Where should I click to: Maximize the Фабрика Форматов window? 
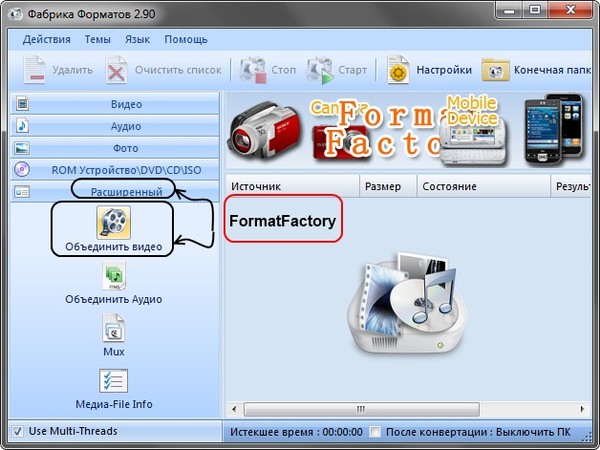pos(535,11)
